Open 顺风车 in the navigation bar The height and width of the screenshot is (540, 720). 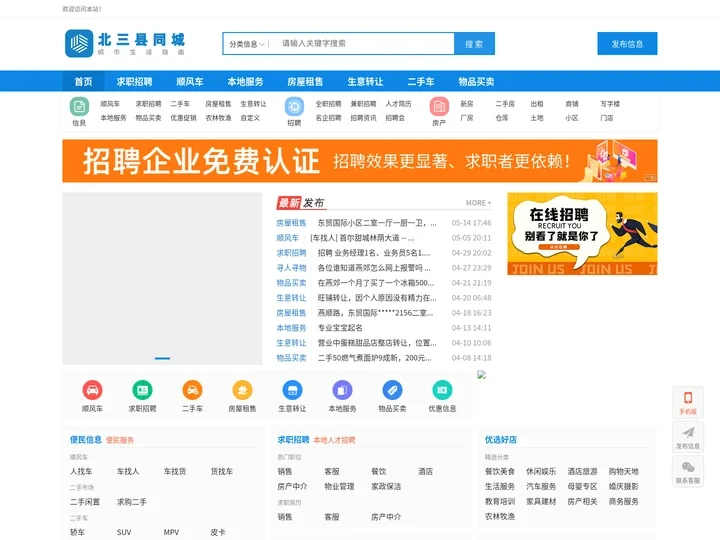pyautogui.click(x=190, y=82)
